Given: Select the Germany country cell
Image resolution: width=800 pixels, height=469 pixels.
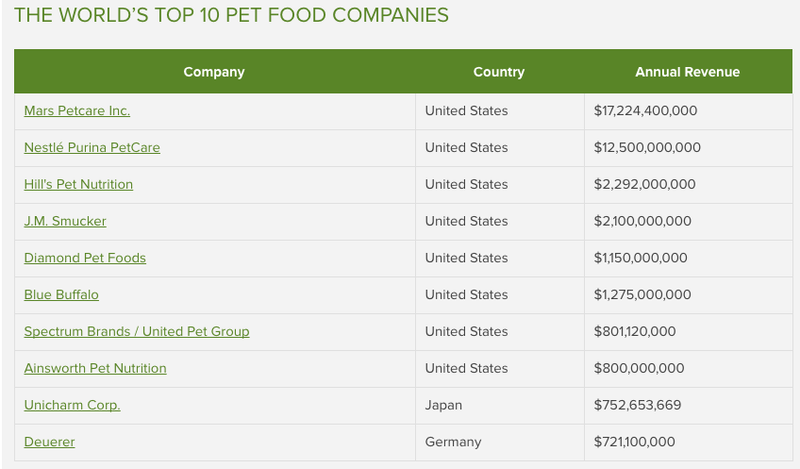Looking at the screenshot, I should pyautogui.click(x=500, y=442).
